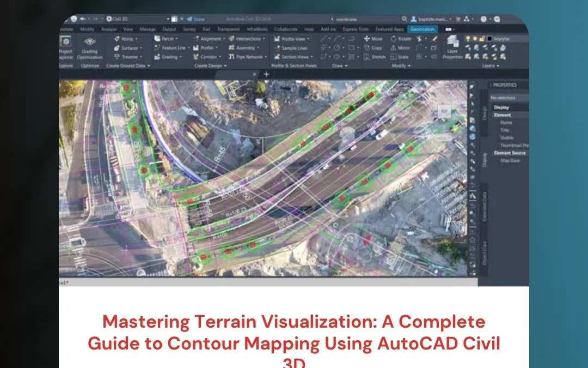Click the coordinates search input field
Screen dimensions: 588x368
pos(366,19)
